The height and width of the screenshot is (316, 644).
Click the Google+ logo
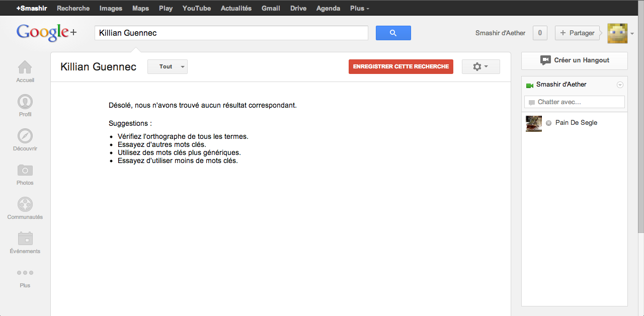pos(46,33)
